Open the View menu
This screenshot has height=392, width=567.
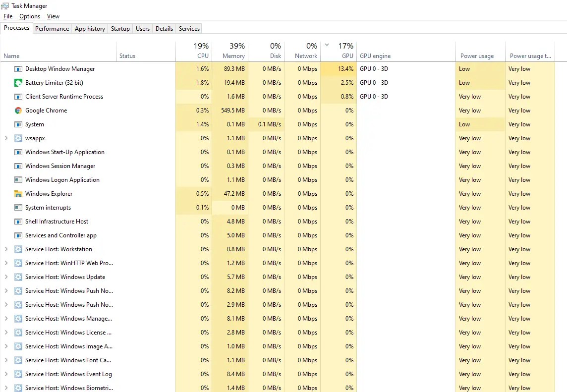(x=53, y=16)
